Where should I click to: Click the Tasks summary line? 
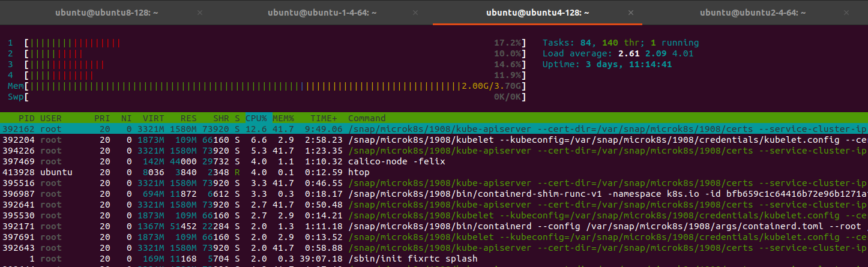click(x=620, y=43)
